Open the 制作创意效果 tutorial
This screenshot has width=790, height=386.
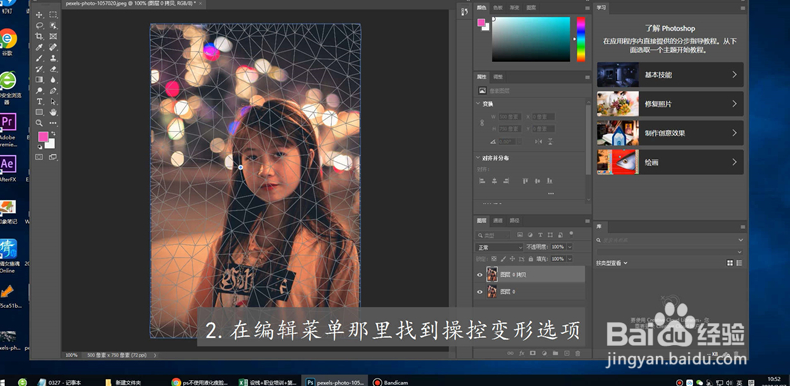(x=670, y=133)
